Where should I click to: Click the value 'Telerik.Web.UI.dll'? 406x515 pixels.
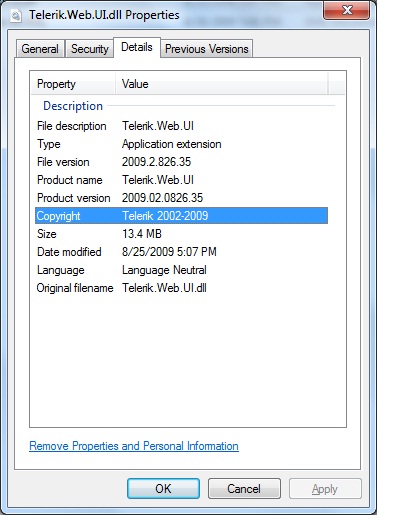tap(164, 288)
